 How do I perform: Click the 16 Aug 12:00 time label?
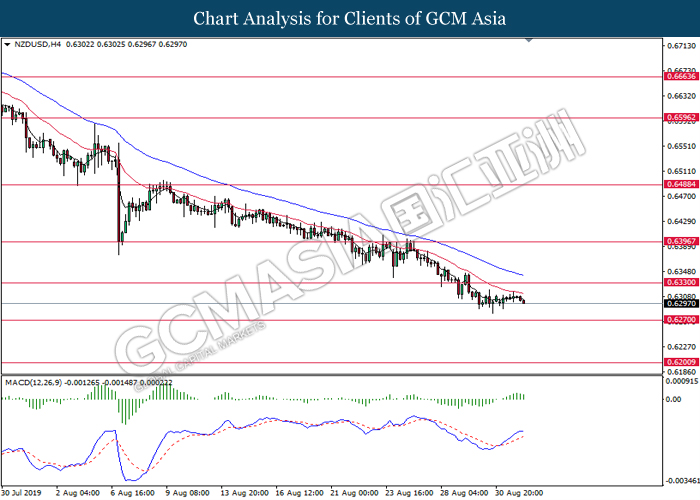coord(300,493)
